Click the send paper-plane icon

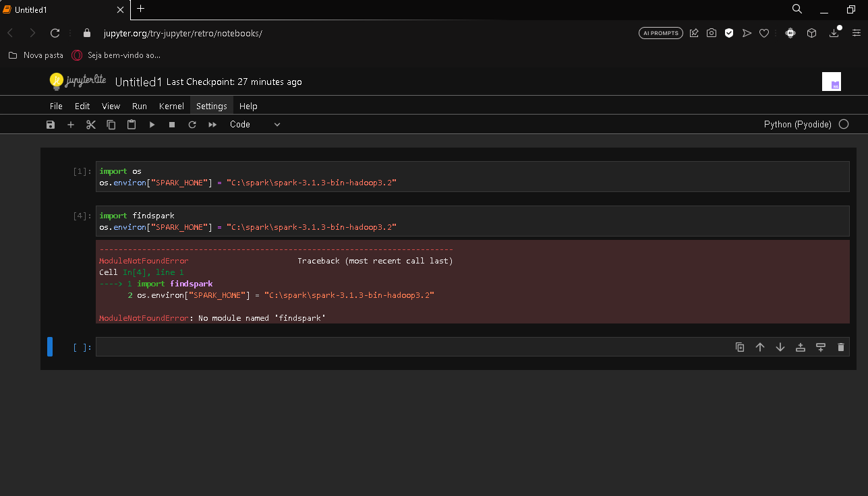tap(747, 33)
